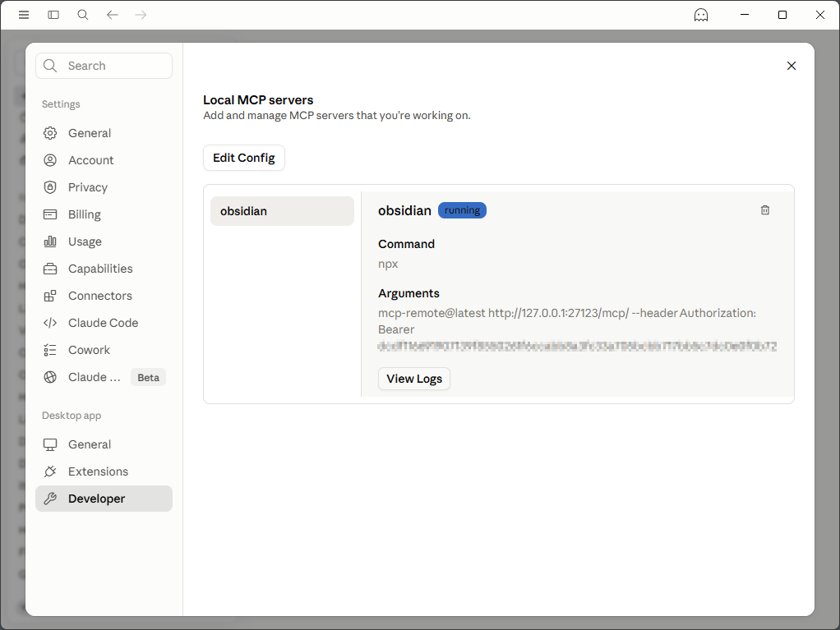This screenshot has height=630, width=840.
Task: Close the application window
Action: (819, 15)
